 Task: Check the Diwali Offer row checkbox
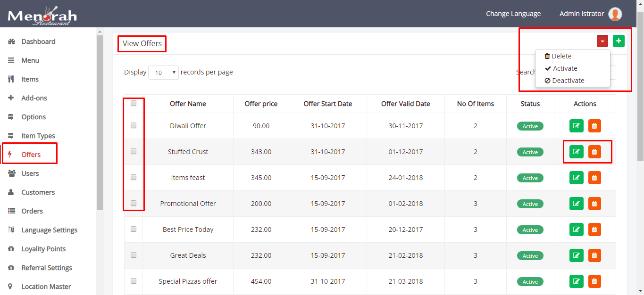pos(134,126)
